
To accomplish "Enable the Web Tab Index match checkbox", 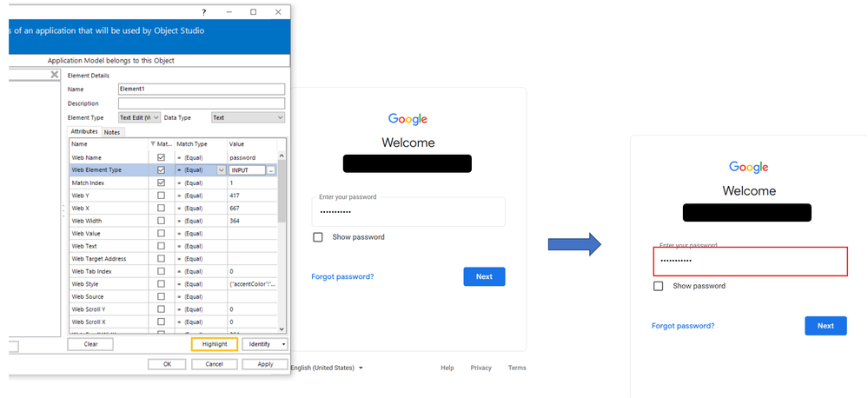I will [161, 271].
